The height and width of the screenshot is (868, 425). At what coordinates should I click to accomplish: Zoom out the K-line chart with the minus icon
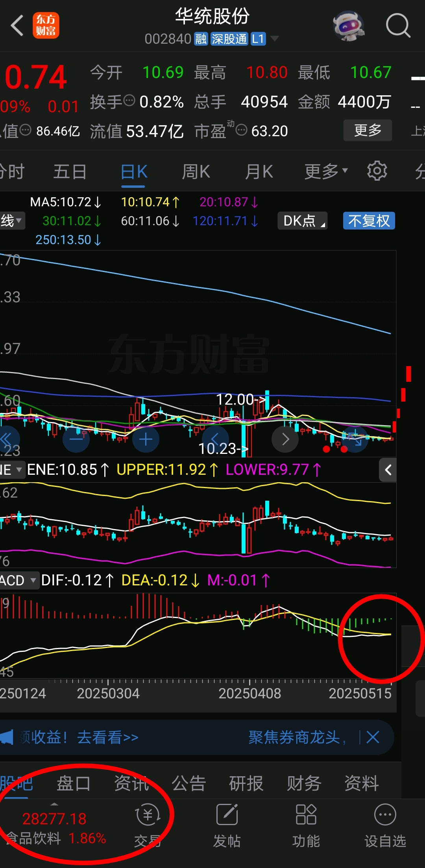(76, 439)
